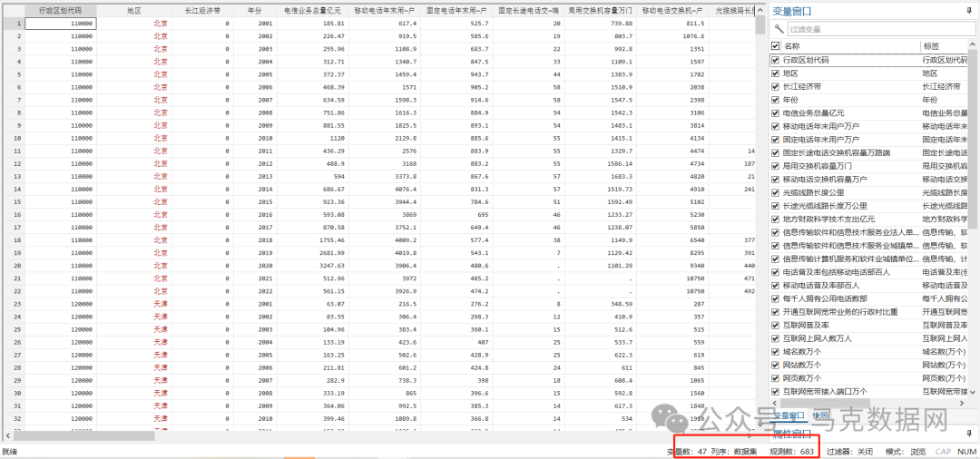Click 固定长途电话交换机容量万路端 variable row
The image size is (980, 459).
[x=870, y=152]
